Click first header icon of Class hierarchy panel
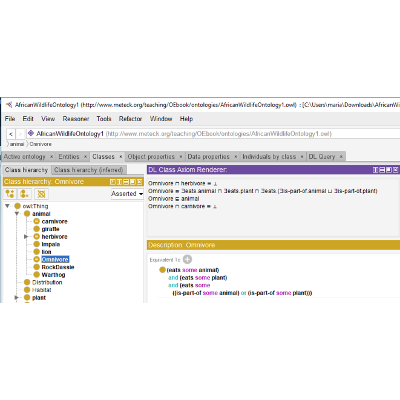Screen dimensions: 400x400 pos(113,182)
